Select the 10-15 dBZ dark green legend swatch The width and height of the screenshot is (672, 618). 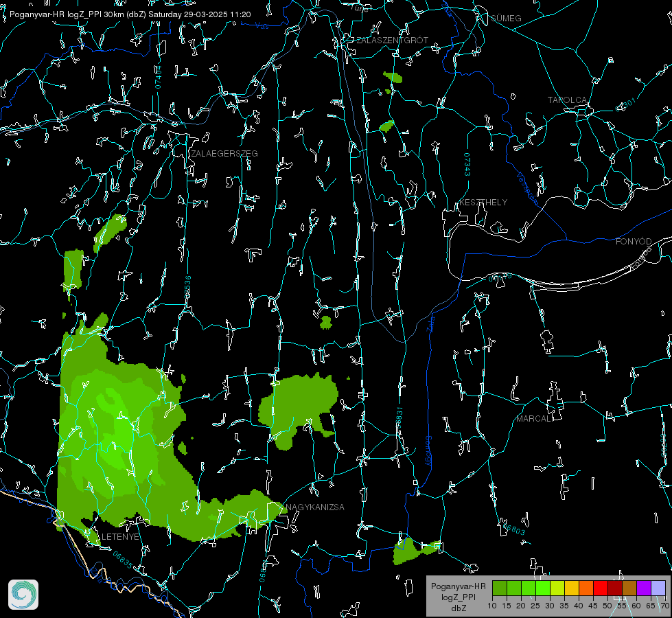coord(499,588)
